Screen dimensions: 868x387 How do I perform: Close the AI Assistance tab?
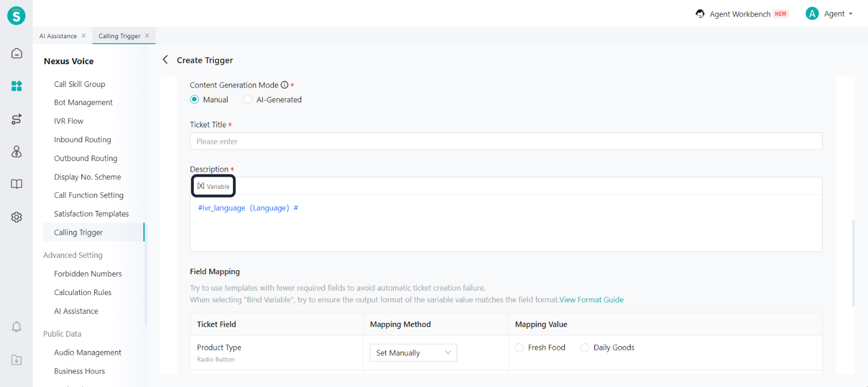[x=84, y=35]
